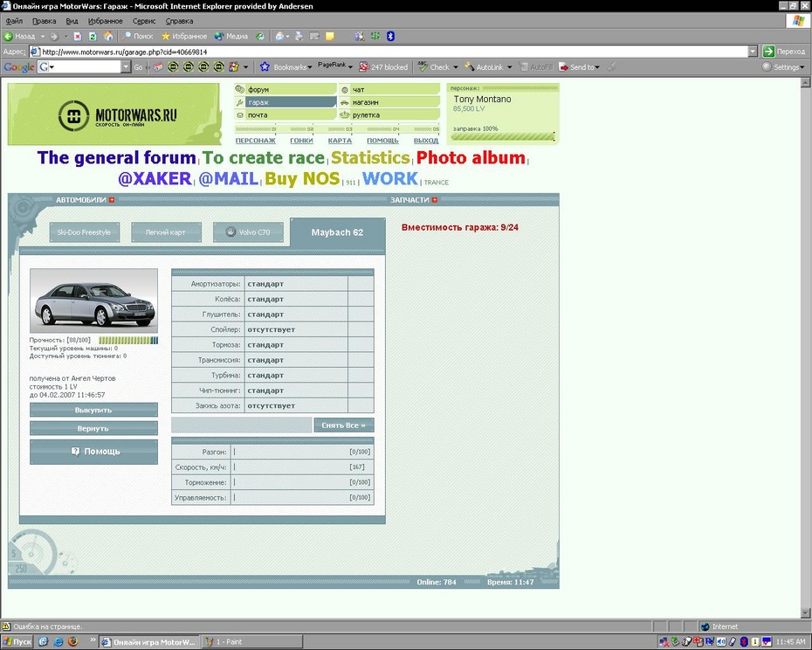The height and width of the screenshot is (650, 812).
Task: Click the Выкупить button
Action: tap(93, 410)
